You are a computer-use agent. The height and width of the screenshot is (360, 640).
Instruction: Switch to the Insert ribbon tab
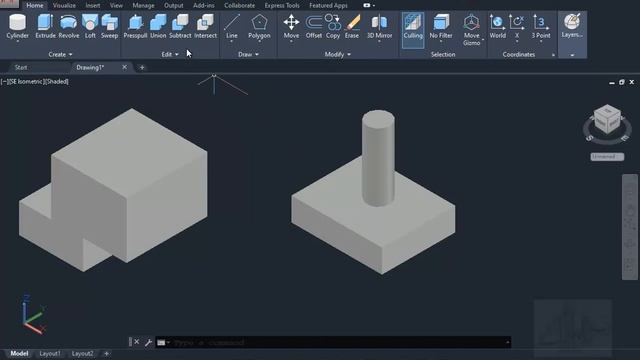[93, 5]
